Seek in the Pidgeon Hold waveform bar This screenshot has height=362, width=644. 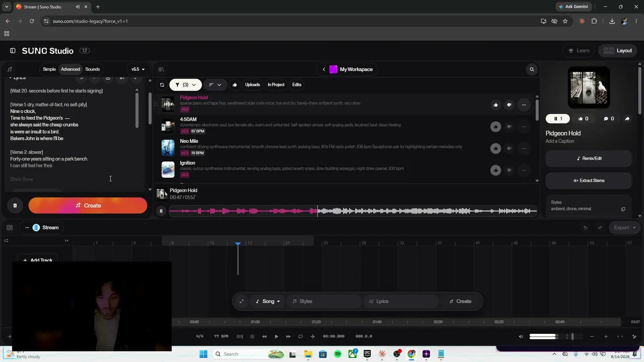pyautogui.click(x=353, y=211)
